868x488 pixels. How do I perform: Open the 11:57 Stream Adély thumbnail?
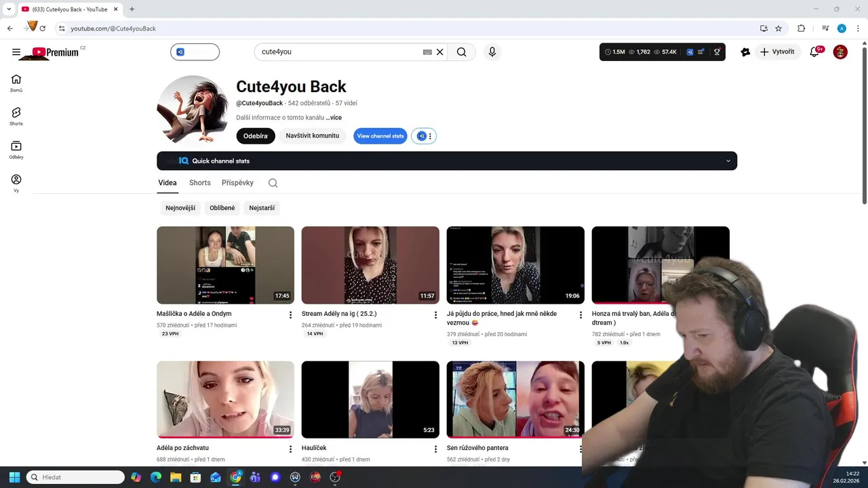pos(370,265)
